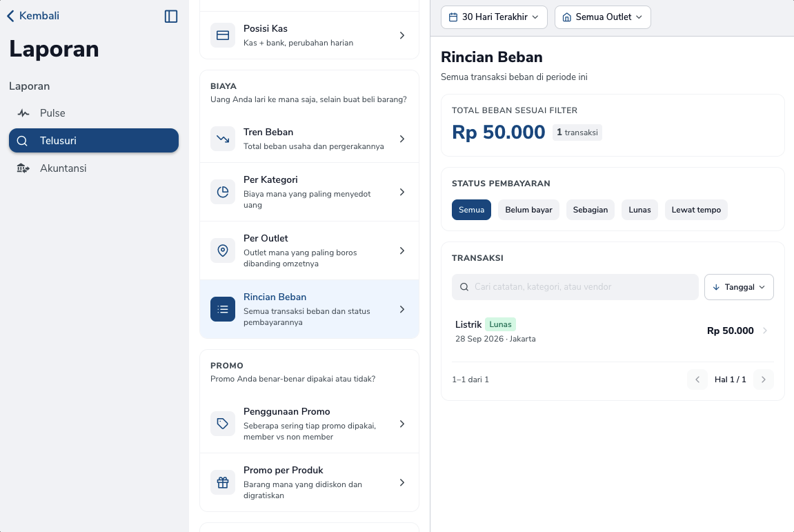Click the Pulse heartbeat icon
The height and width of the screenshot is (532, 794).
click(x=23, y=113)
